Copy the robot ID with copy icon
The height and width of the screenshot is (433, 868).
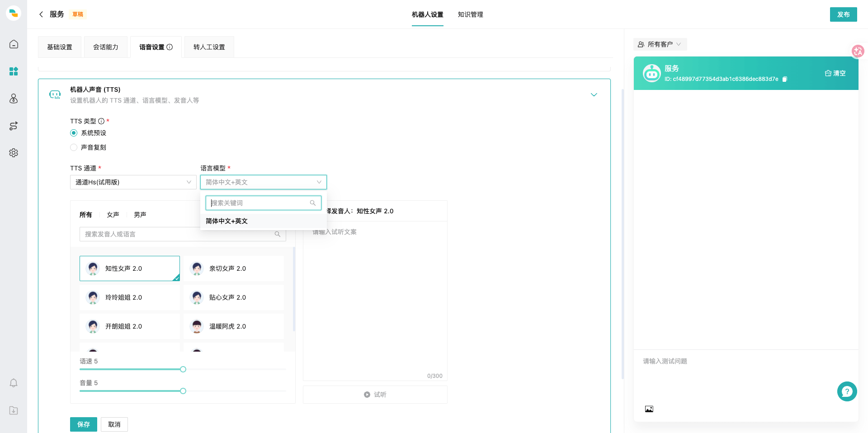point(785,79)
